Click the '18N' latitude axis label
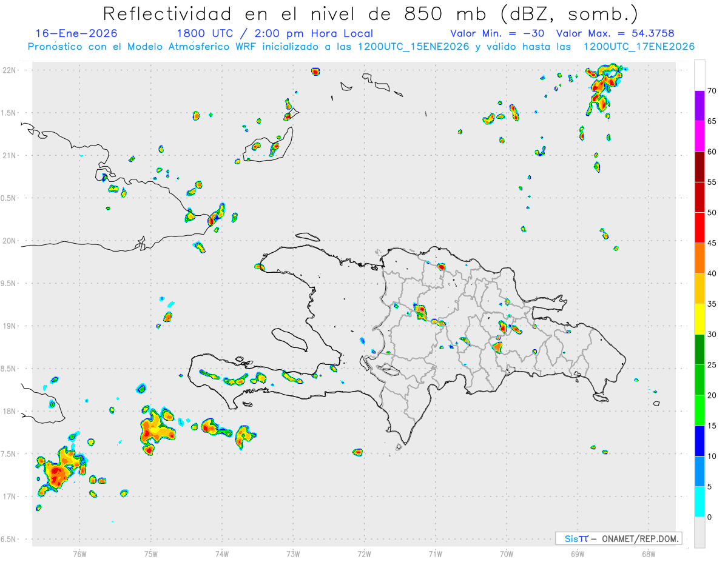 [10, 412]
